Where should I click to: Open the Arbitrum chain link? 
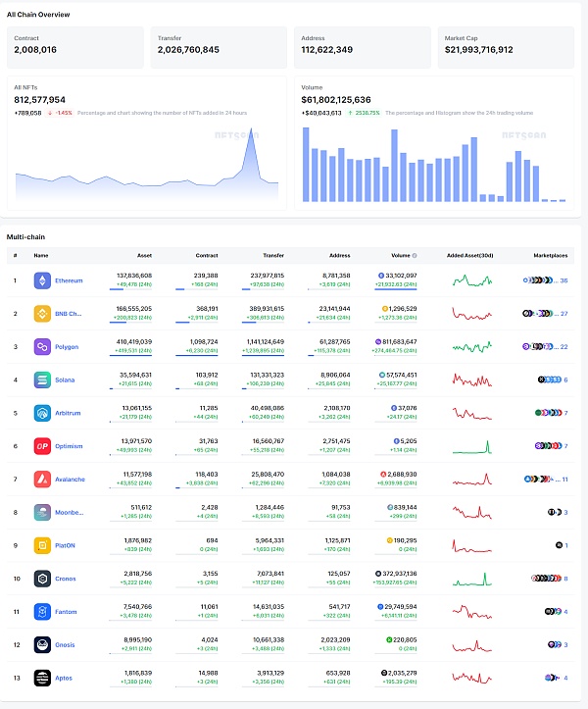[x=68, y=413]
